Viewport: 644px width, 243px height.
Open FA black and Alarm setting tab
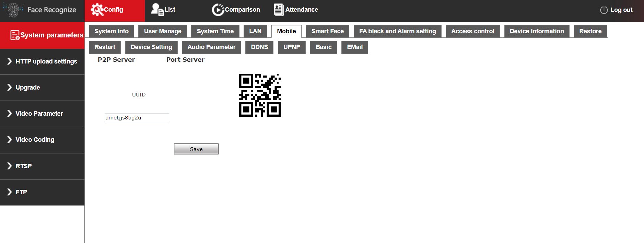click(x=397, y=31)
